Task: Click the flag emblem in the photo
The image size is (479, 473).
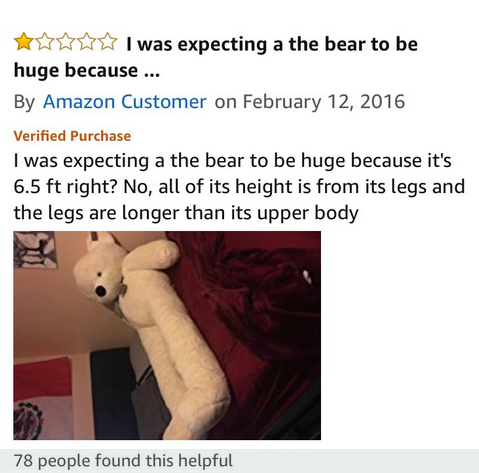Action: click(28, 421)
